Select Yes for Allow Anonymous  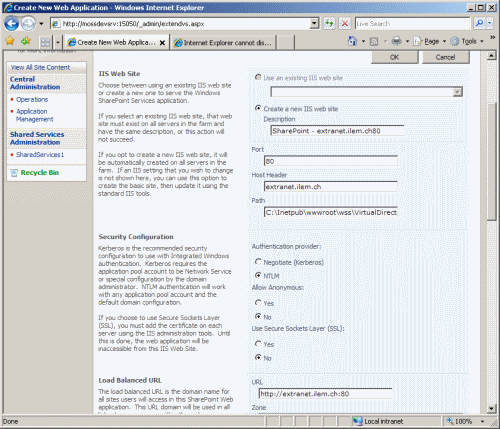[x=258, y=303]
